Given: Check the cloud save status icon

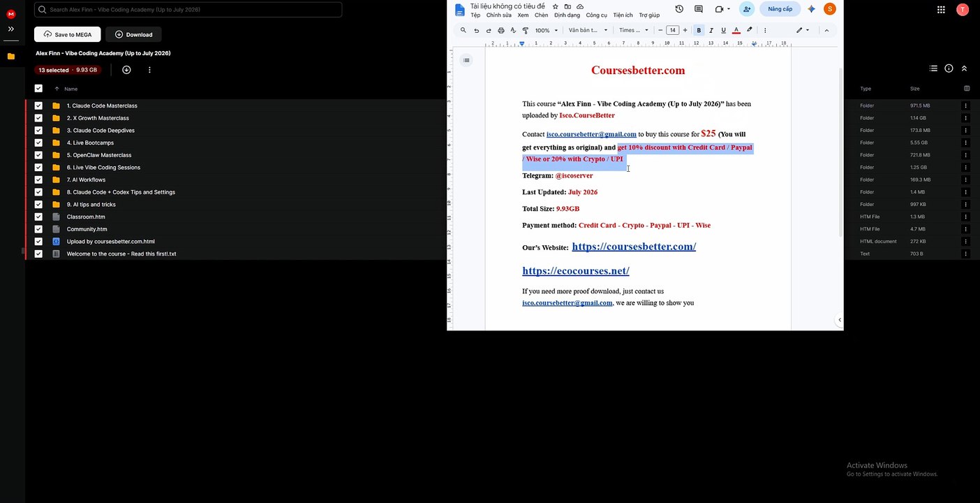Looking at the screenshot, I should tap(580, 6).
